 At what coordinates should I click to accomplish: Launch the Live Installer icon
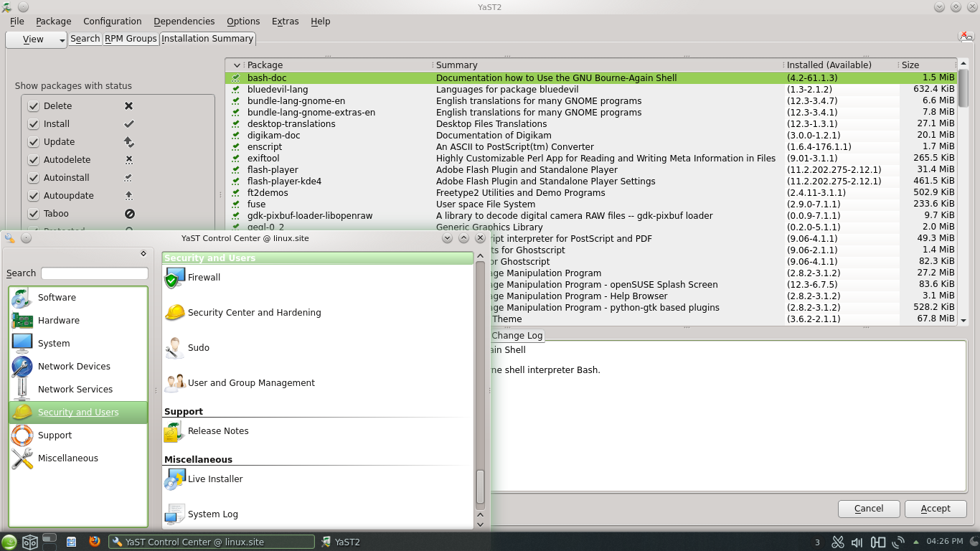click(175, 479)
